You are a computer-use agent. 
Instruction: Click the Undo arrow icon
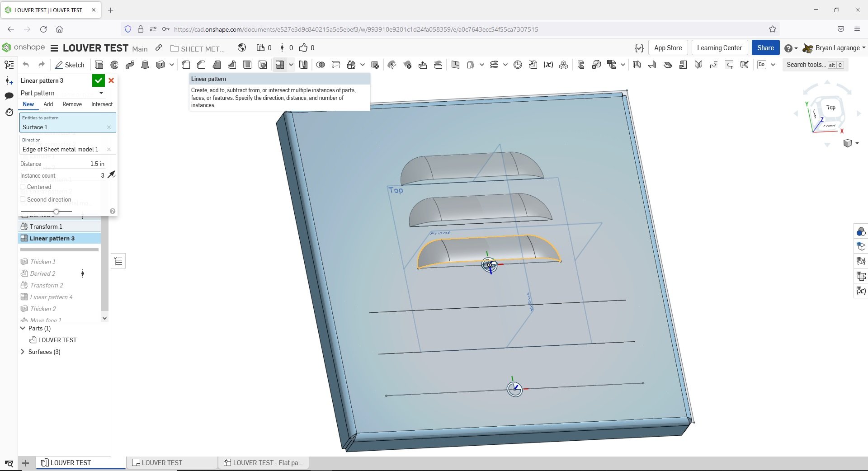(x=26, y=65)
